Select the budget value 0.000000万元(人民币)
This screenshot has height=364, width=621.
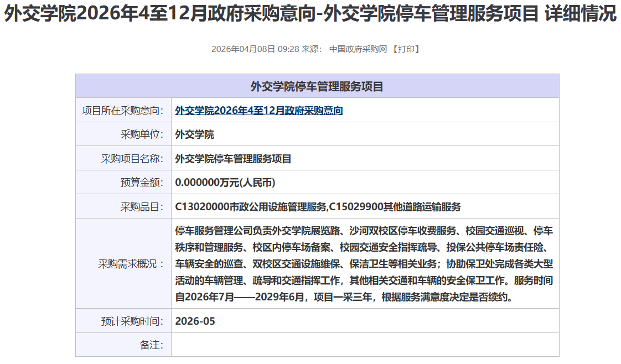coord(225,183)
